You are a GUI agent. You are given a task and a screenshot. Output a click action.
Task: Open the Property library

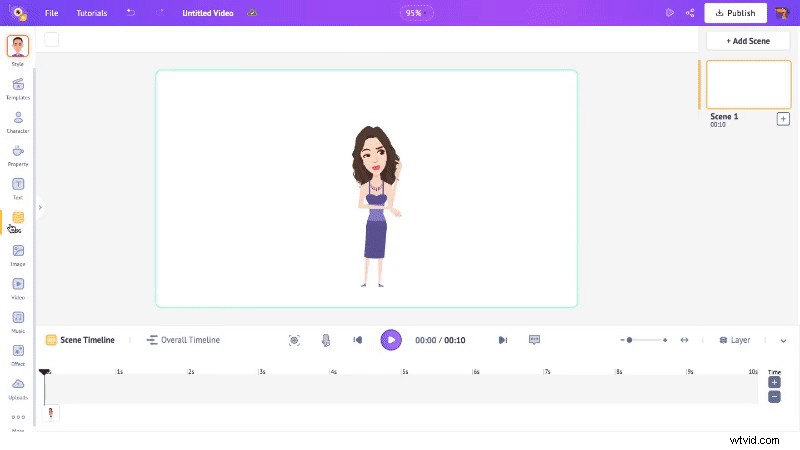18,155
